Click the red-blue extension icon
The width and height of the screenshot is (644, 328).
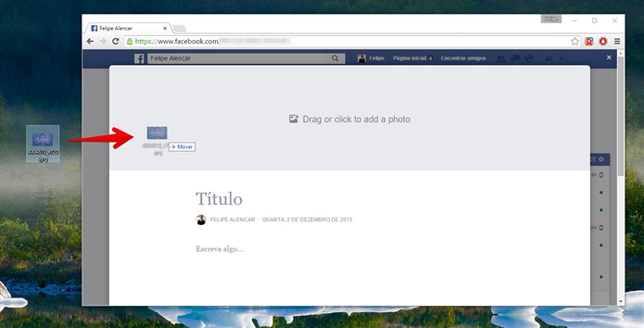coord(589,41)
